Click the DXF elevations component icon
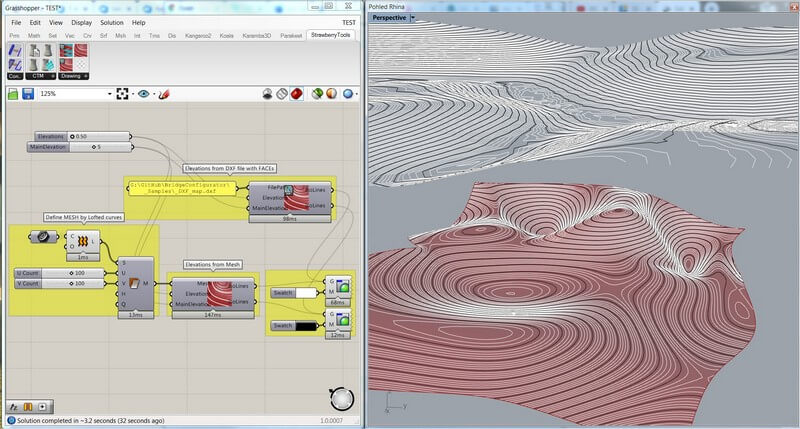This screenshot has width=800, height=429. [x=295, y=197]
